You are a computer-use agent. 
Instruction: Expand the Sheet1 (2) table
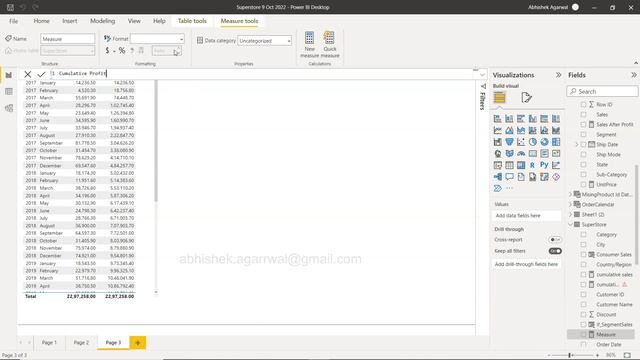coord(571,214)
